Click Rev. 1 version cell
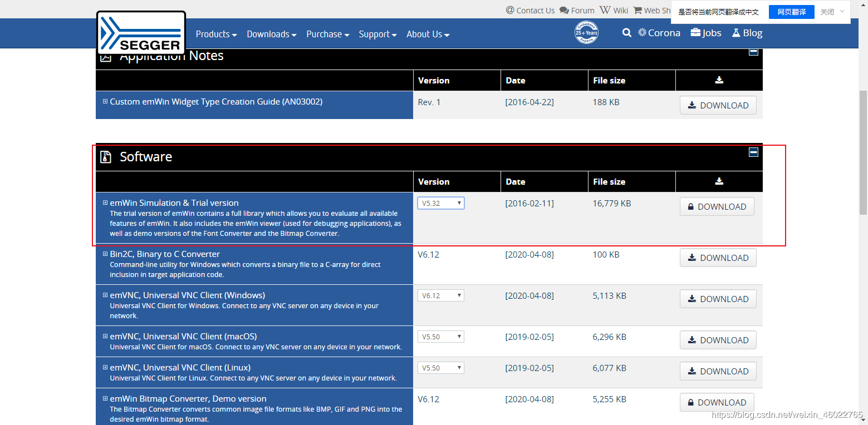868x425 pixels. pos(429,102)
